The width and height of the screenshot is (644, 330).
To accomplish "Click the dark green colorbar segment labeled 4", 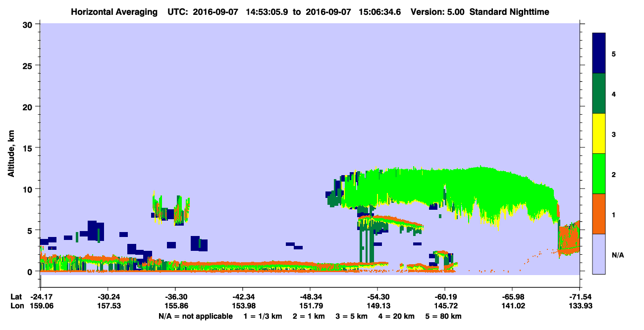I will tap(599, 94).
